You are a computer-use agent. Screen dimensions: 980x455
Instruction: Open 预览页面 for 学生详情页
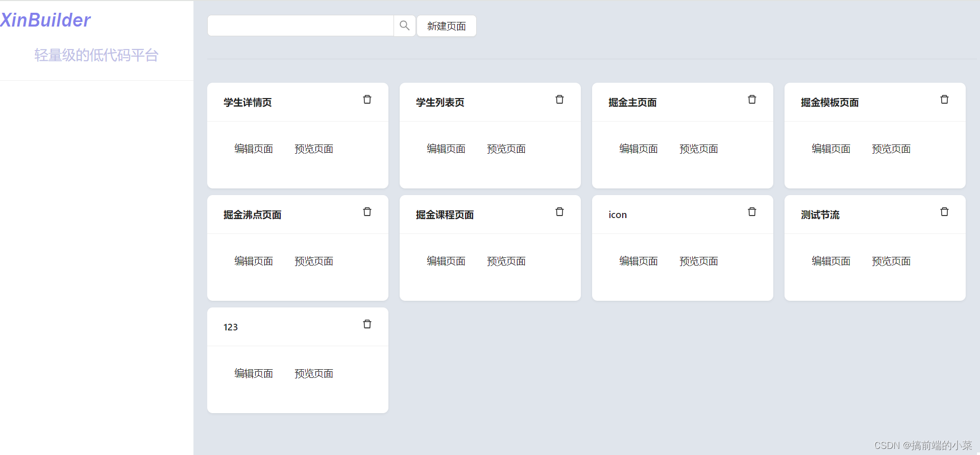(x=314, y=149)
